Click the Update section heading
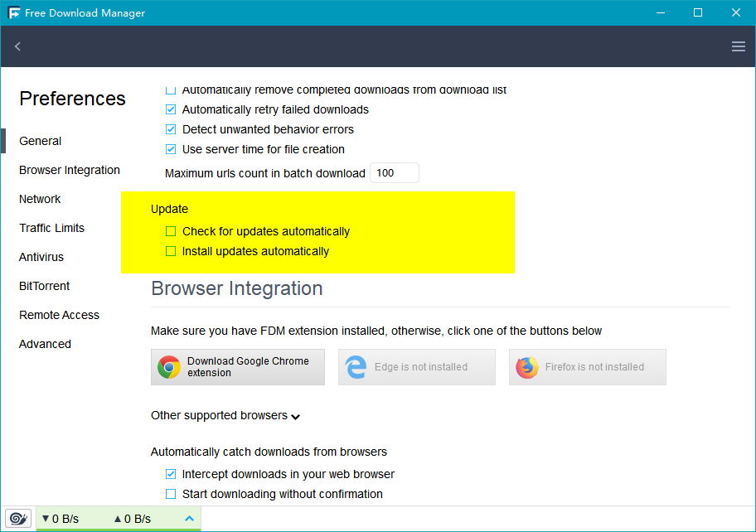The width and height of the screenshot is (756, 532). (169, 209)
